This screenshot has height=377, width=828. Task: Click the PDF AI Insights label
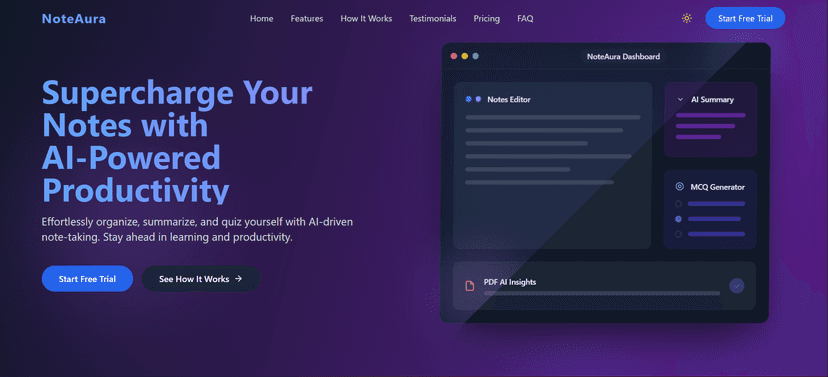510,282
